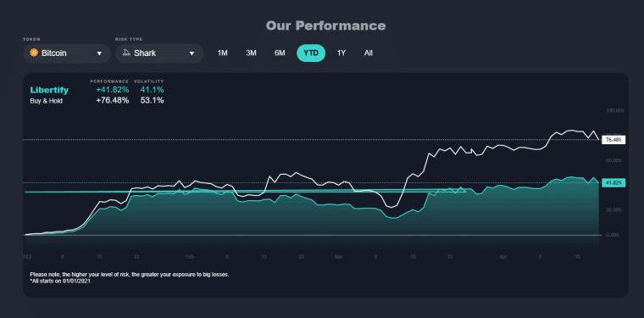Image resolution: width=644 pixels, height=318 pixels.
Task: Click the 41.1% volatility value
Action: pos(152,90)
